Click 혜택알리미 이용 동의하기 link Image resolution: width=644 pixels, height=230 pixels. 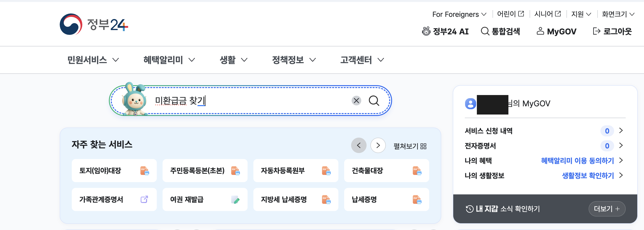point(577,160)
